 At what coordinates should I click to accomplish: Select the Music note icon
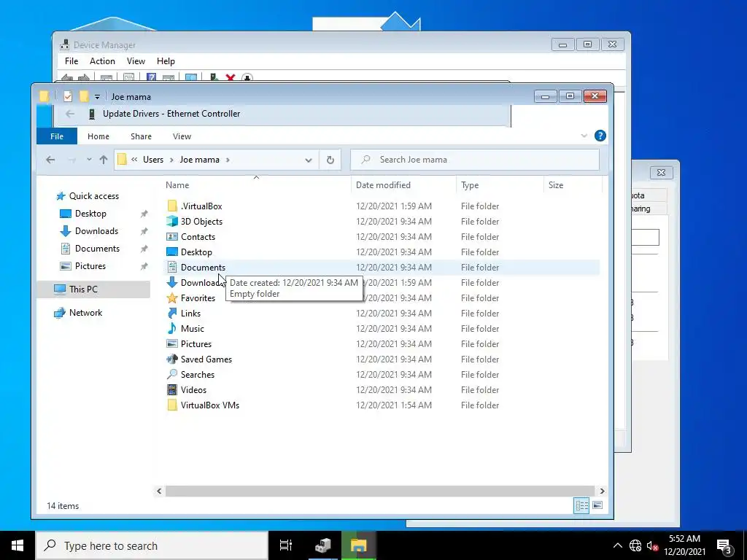(172, 329)
